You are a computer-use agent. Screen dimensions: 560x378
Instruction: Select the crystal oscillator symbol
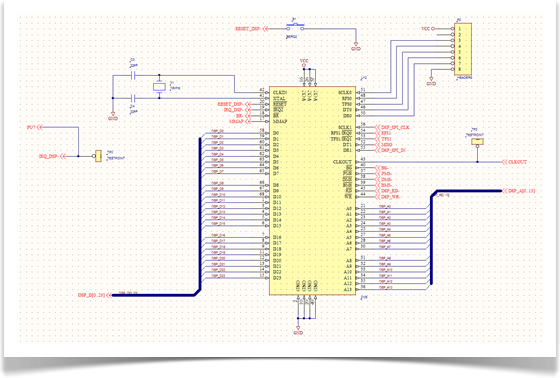tap(159, 86)
